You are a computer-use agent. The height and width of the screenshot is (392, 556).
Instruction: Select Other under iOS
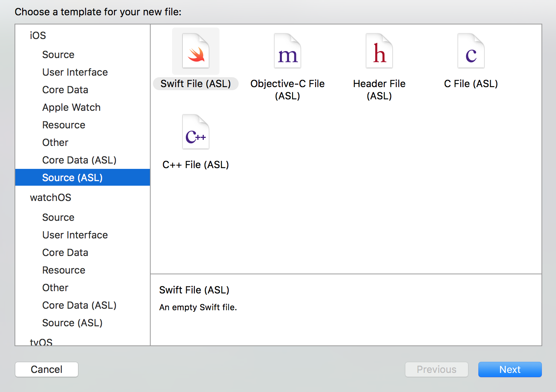tap(83, 143)
